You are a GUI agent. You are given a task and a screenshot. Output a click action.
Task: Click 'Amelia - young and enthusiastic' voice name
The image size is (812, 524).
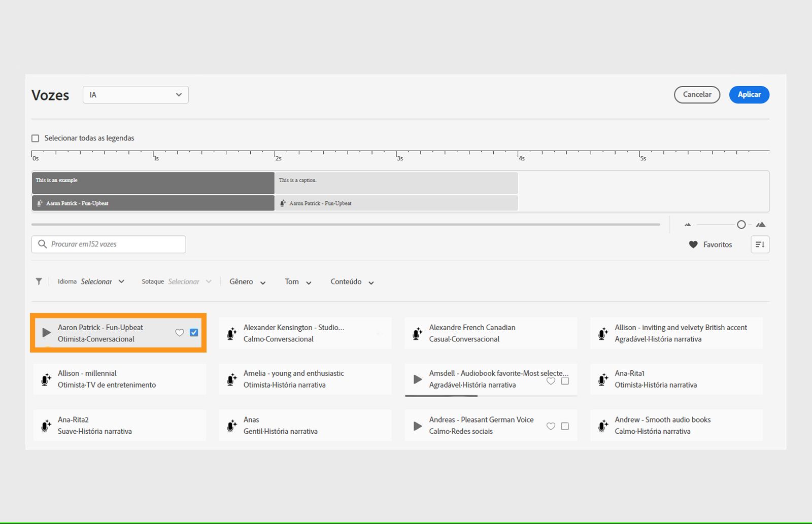point(293,373)
